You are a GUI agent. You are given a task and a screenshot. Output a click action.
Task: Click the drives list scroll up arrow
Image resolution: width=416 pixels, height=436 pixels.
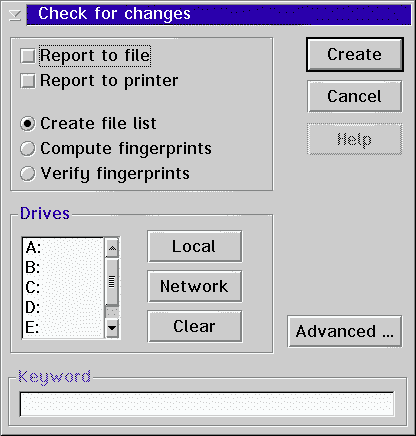(x=112, y=248)
